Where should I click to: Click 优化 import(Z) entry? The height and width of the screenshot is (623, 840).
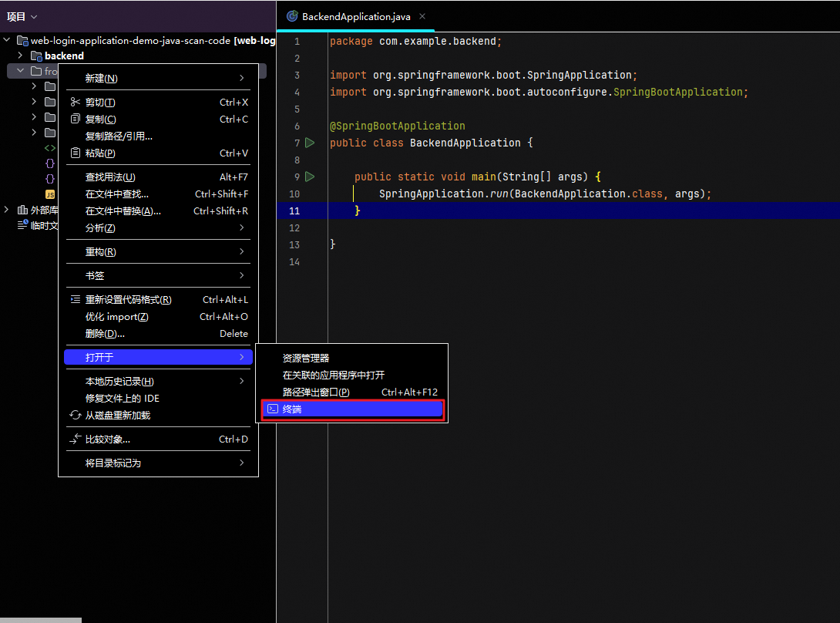click(x=158, y=317)
